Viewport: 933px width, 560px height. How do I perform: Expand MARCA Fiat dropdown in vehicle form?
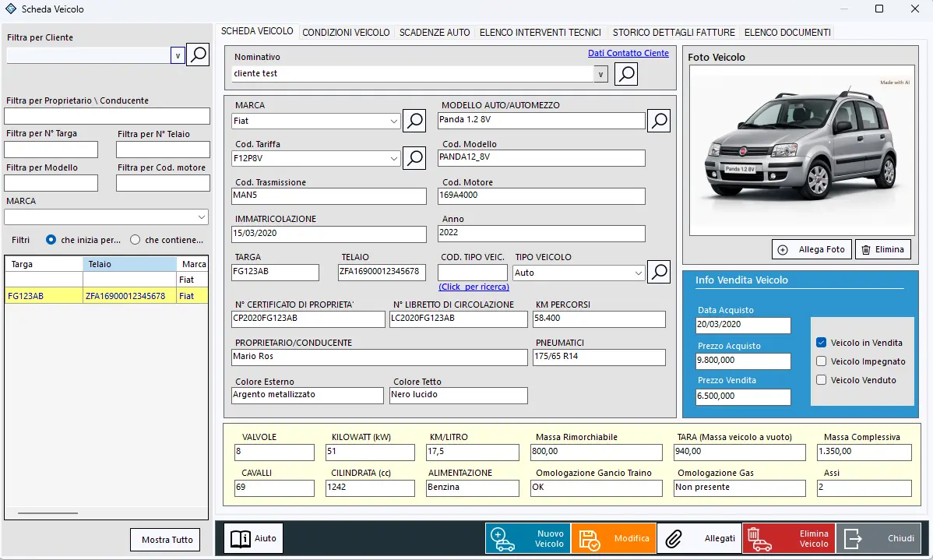coord(393,121)
